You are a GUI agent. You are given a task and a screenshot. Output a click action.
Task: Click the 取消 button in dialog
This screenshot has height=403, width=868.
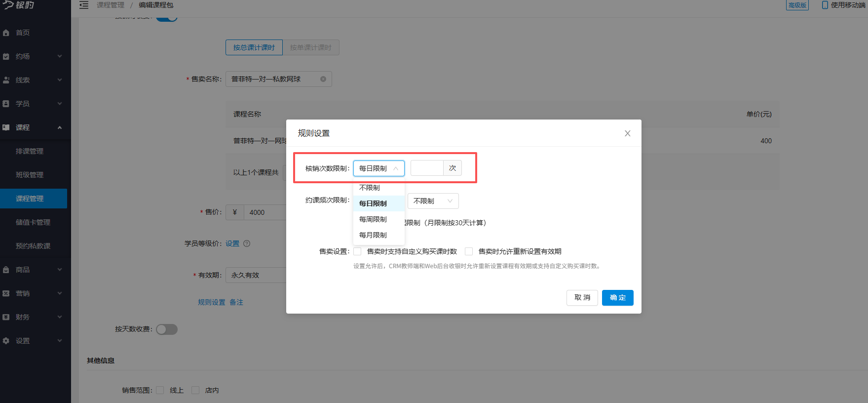click(x=582, y=298)
